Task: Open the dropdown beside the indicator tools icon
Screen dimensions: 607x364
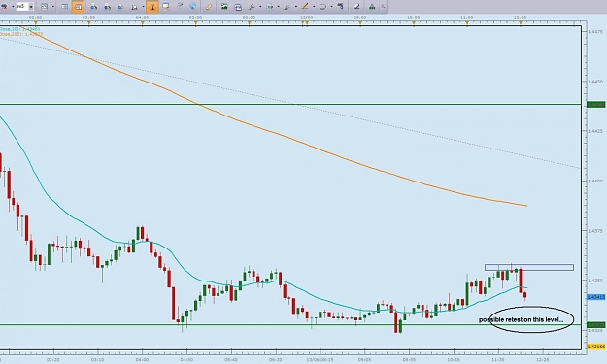Action: point(260,7)
